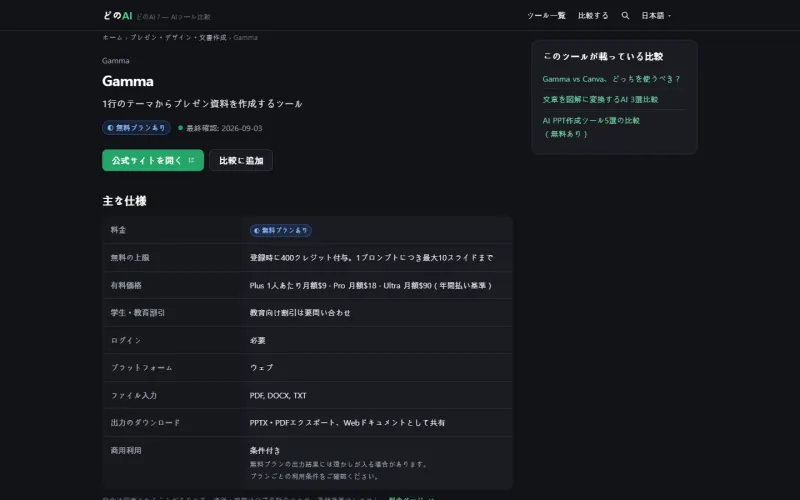800x500 pixels.
Task: Click このツールが載っている比較 sidebar heading
Action: 603,57
